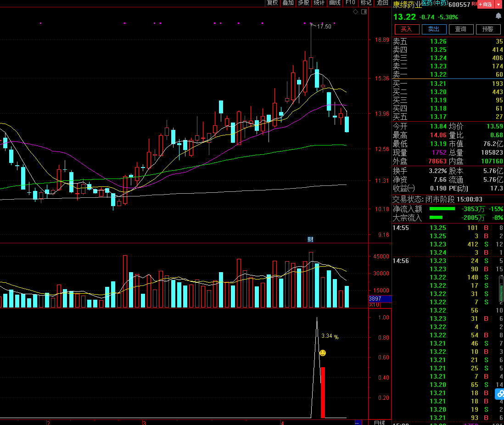Open the 复权 menu
This screenshot has width=504, height=425.
272,3
